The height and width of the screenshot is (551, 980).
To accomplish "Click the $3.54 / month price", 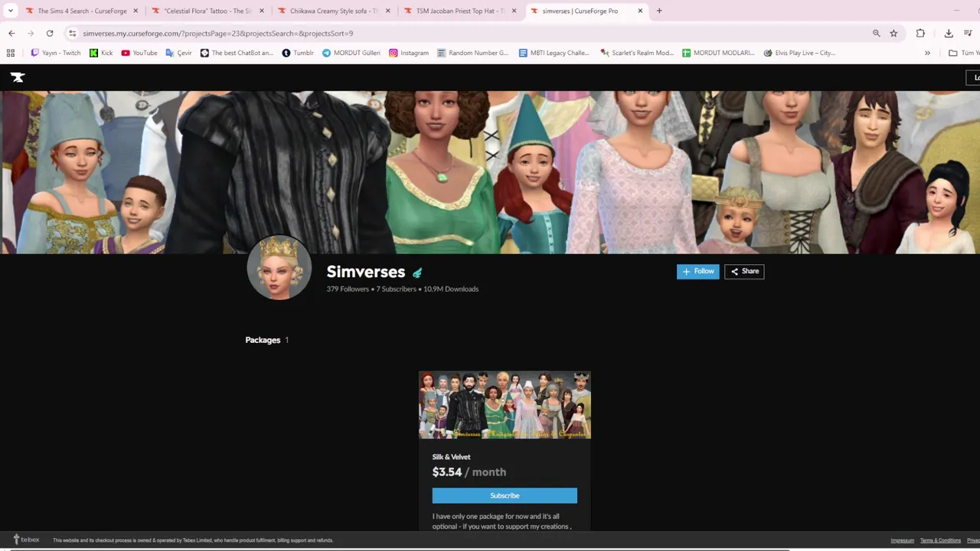I will pos(469,472).
